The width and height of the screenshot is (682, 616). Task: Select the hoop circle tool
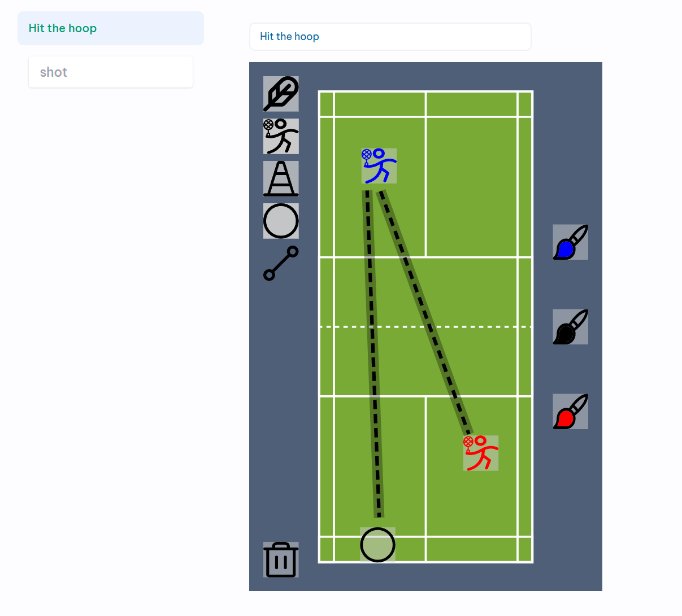[x=281, y=221]
